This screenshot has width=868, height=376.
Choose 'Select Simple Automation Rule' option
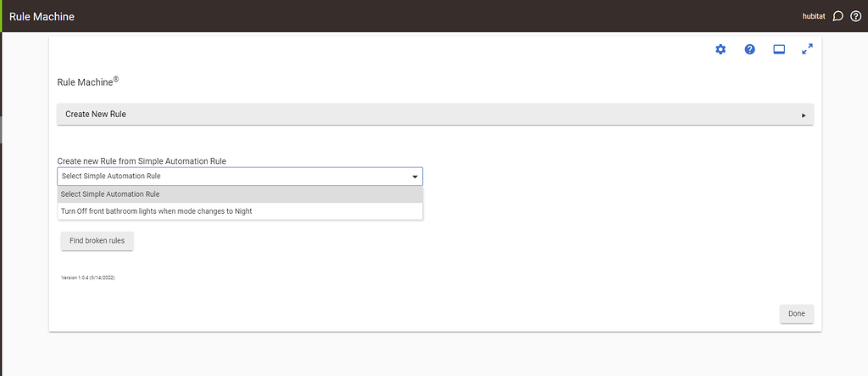[x=240, y=194]
